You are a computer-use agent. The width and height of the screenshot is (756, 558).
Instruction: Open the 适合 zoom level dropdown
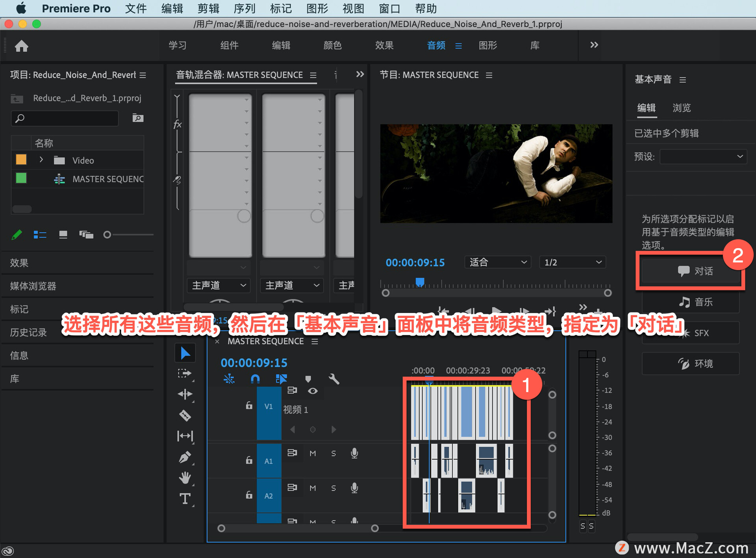coord(498,262)
